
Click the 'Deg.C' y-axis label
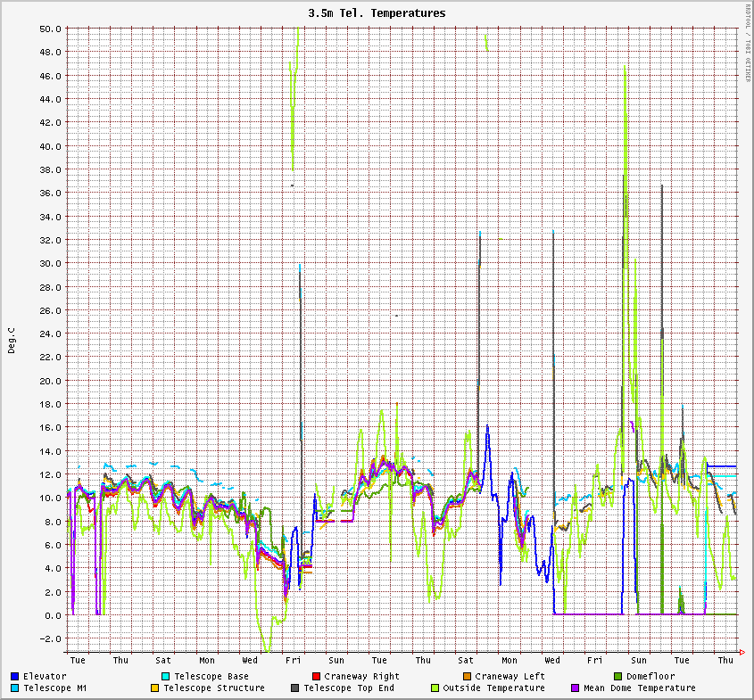[x=12, y=339]
